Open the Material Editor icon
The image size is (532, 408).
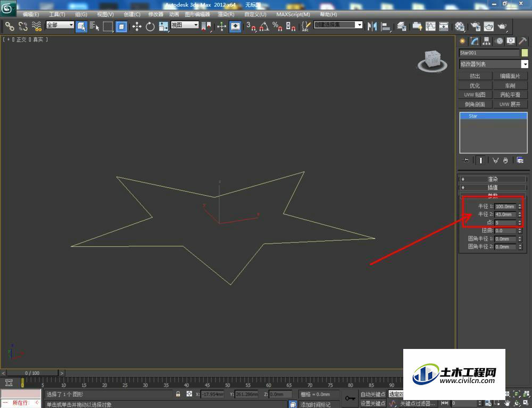pos(460,26)
